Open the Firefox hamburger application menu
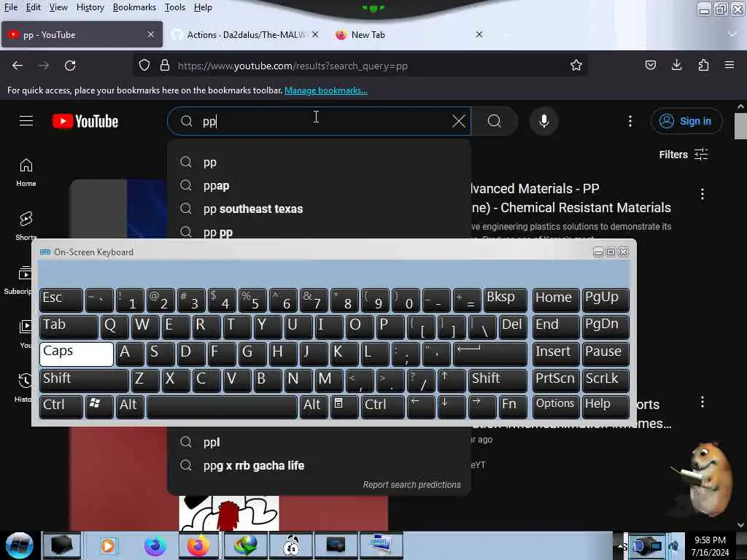This screenshot has width=747, height=560. (x=729, y=65)
